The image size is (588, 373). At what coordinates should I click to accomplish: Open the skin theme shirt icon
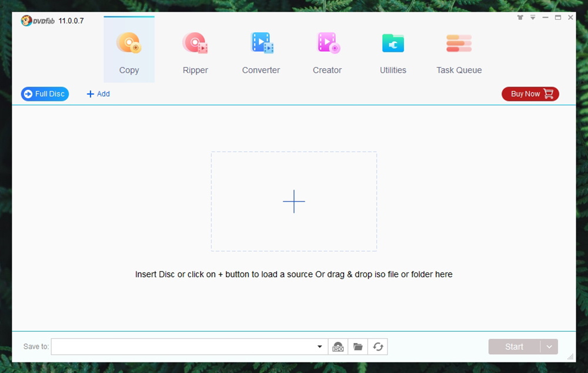[520, 18]
